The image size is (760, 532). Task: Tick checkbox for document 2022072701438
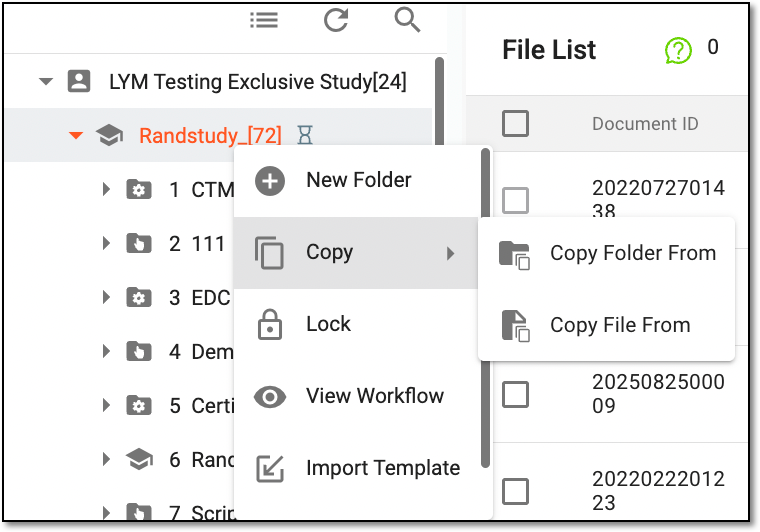click(x=515, y=200)
